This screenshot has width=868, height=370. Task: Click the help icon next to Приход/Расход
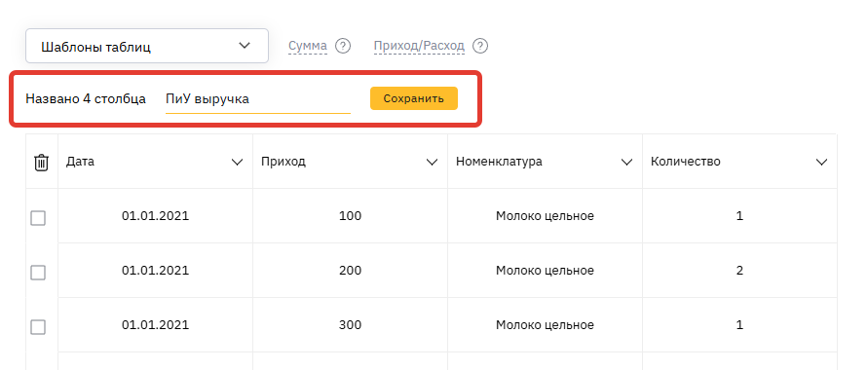coord(480,46)
